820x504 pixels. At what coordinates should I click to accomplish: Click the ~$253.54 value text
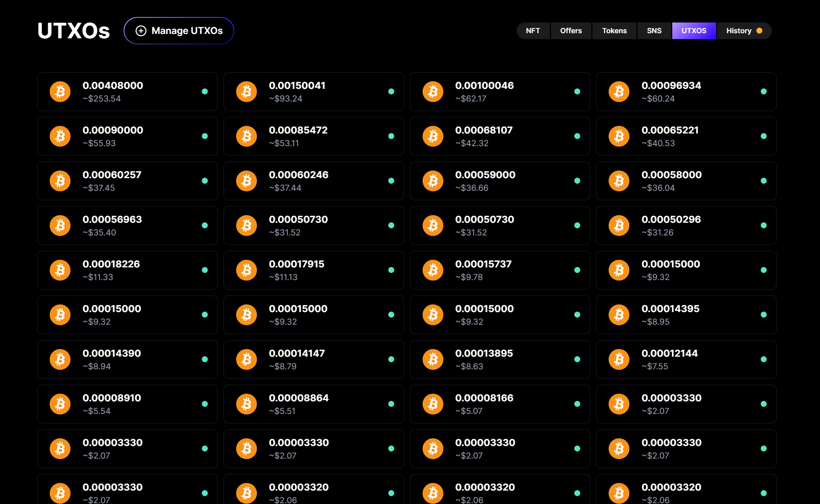tap(102, 99)
